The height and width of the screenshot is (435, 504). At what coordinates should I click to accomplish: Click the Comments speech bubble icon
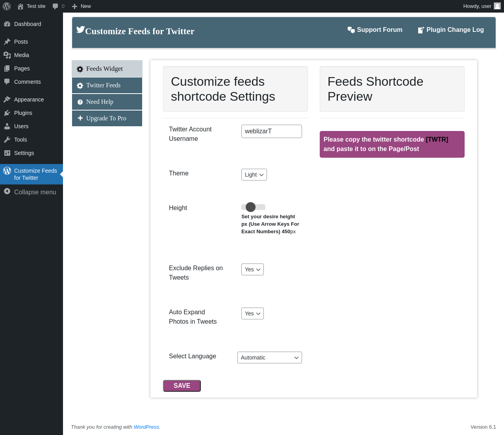pyautogui.click(x=7, y=82)
